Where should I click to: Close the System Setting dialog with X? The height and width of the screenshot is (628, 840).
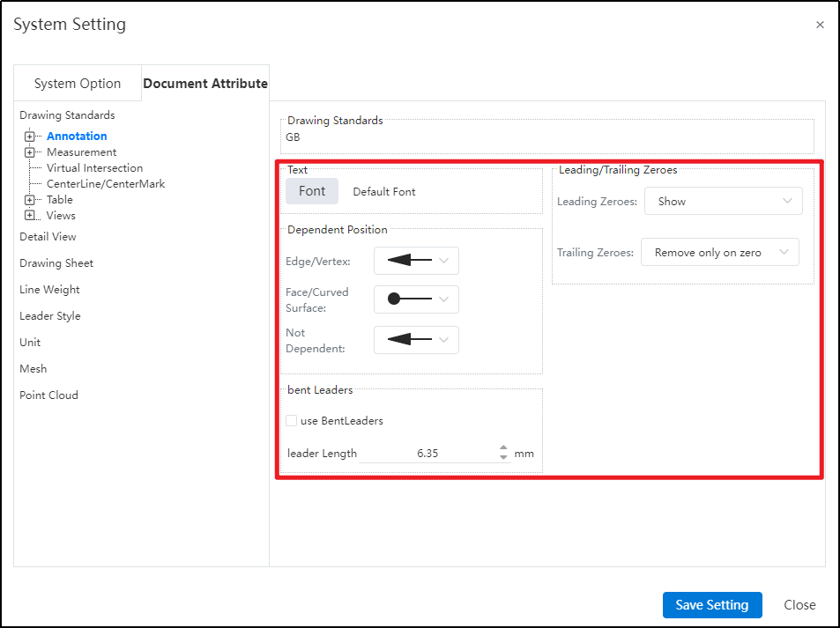coord(820,25)
